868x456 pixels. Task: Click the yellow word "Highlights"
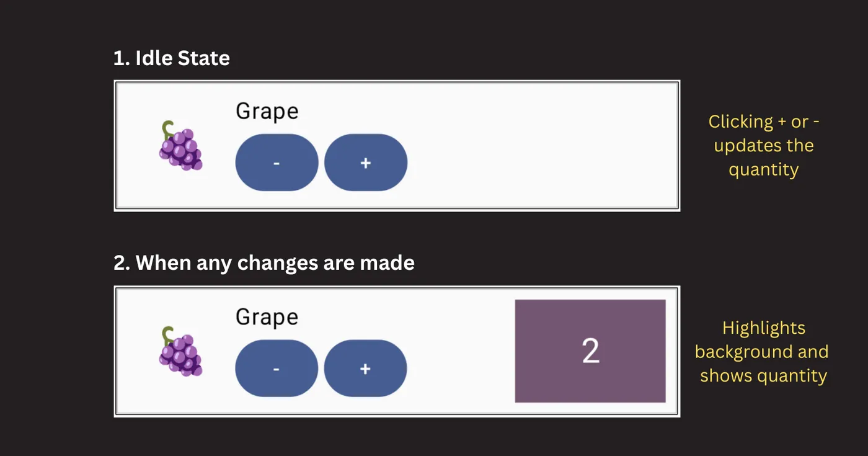click(x=764, y=328)
